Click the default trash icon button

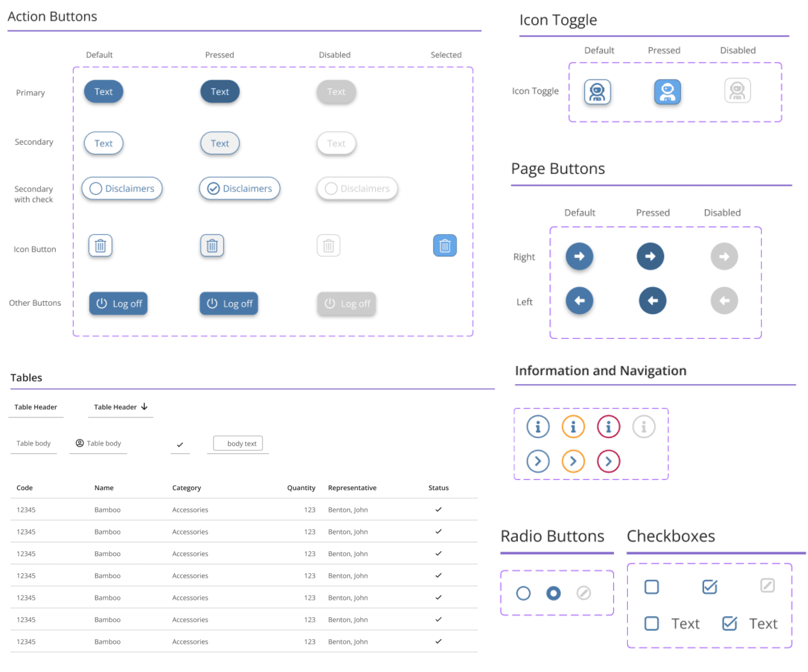click(x=100, y=245)
